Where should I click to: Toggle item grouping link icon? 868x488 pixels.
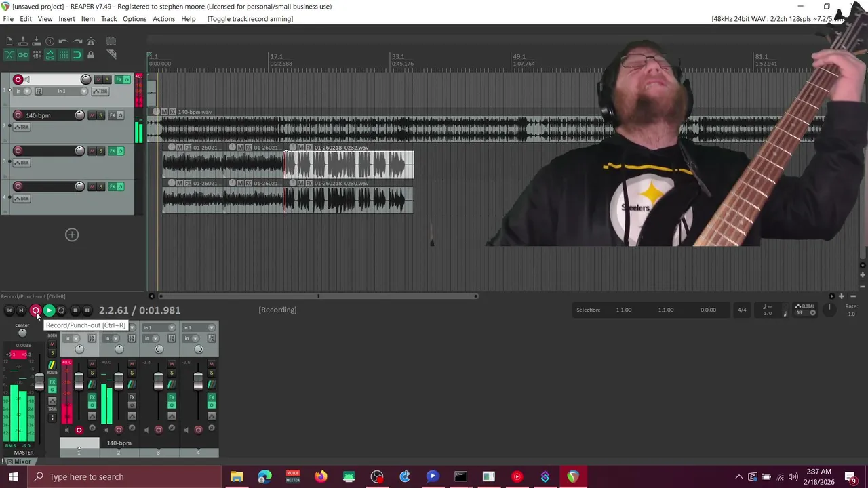(x=23, y=55)
